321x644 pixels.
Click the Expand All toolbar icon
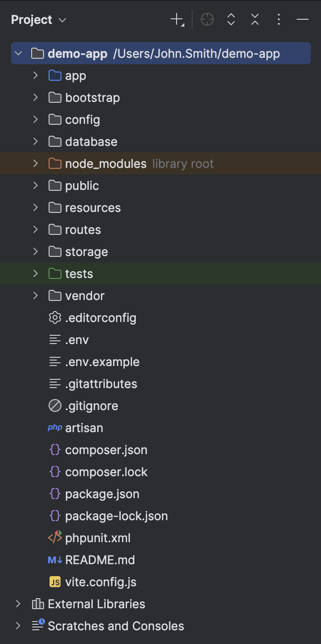coord(231,20)
